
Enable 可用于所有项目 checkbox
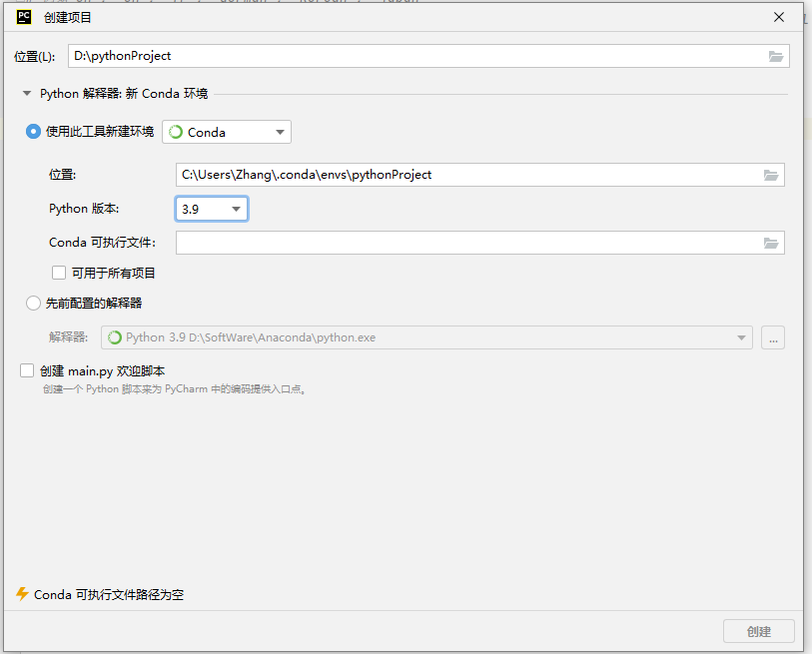point(59,273)
